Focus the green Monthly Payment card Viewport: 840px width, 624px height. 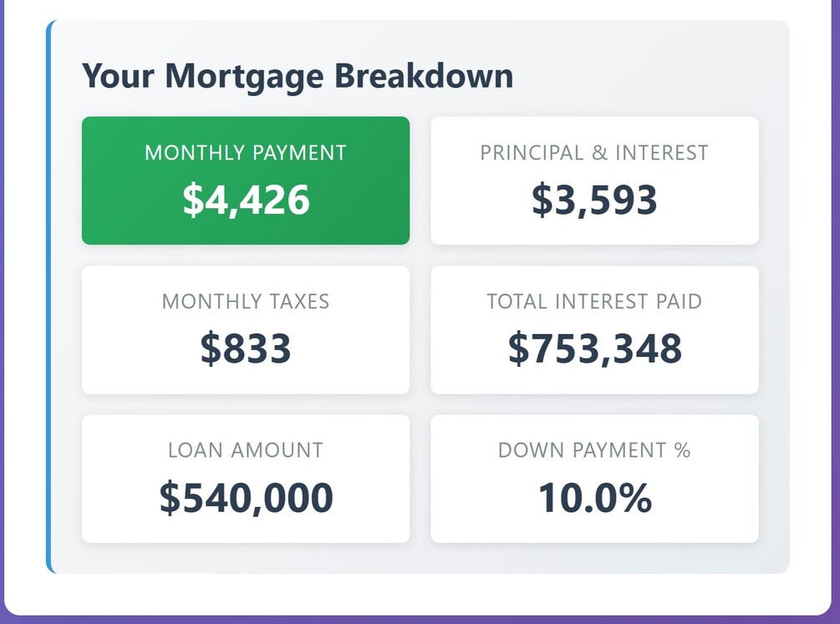pos(246,180)
